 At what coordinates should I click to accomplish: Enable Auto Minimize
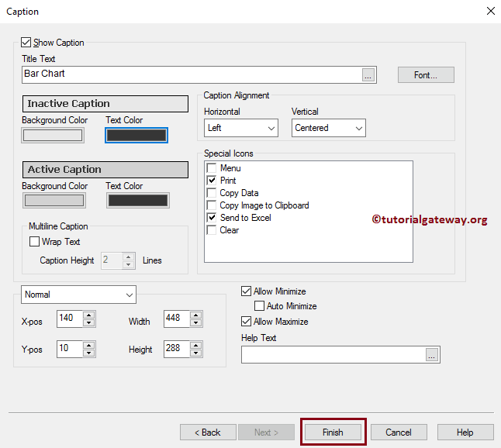[x=259, y=306]
